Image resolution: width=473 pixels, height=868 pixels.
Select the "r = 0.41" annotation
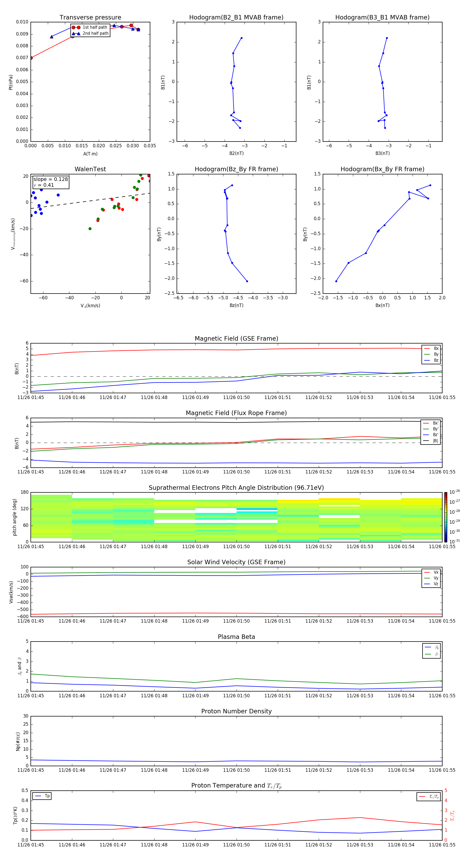point(44,185)
